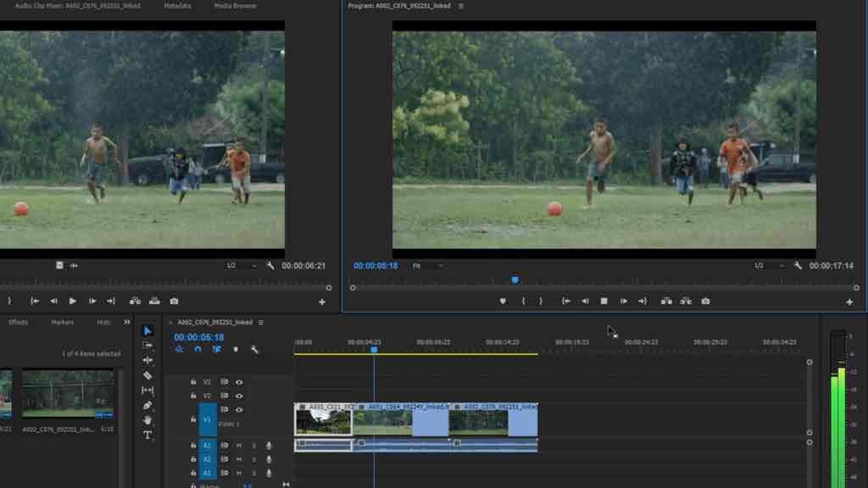The height and width of the screenshot is (488, 868).
Task: Toggle V3 track output eye
Action: point(238,382)
